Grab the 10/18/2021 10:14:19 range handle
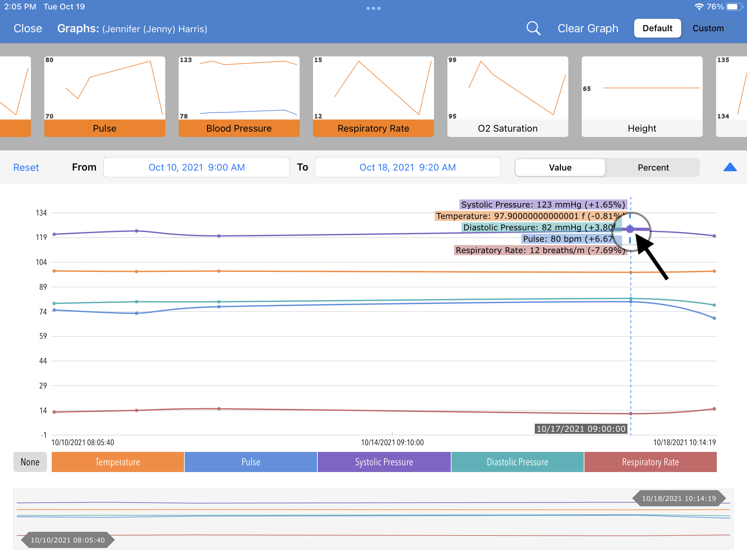Screen dimensions: 747x560 click(679, 498)
